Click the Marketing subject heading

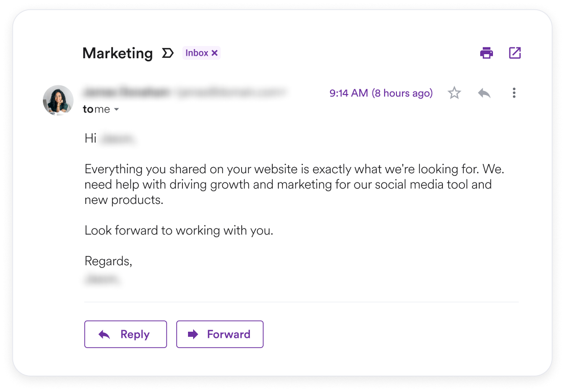pos(117,53)
